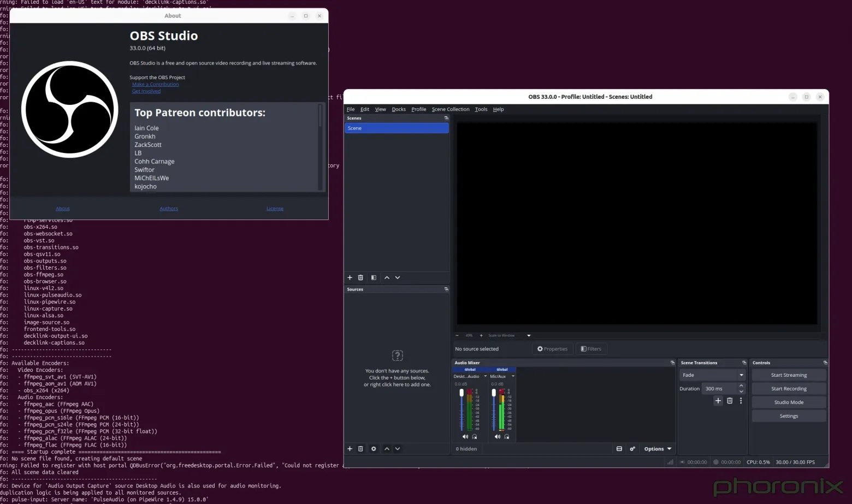Adjust the Desktop Audio volume slider
The width and height of the screenshot is (852, 504).
pyautogui.click(x=461, y=410)
